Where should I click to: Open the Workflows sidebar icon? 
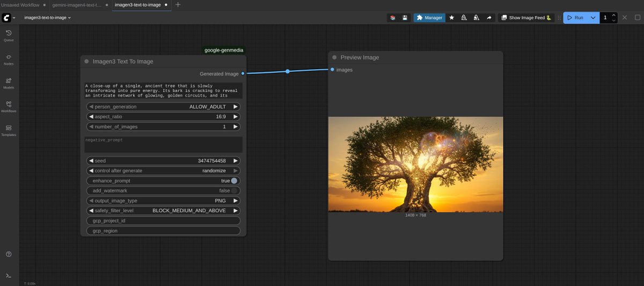click(9, 106)
